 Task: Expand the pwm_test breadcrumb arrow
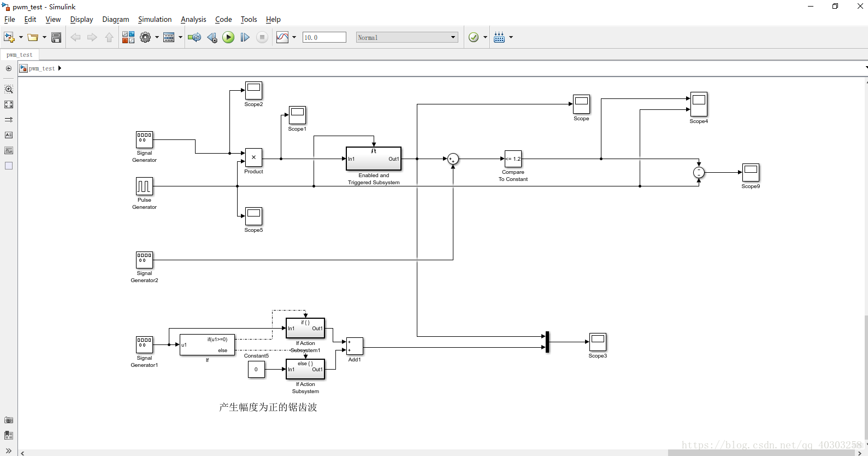[x=60, y=68]
